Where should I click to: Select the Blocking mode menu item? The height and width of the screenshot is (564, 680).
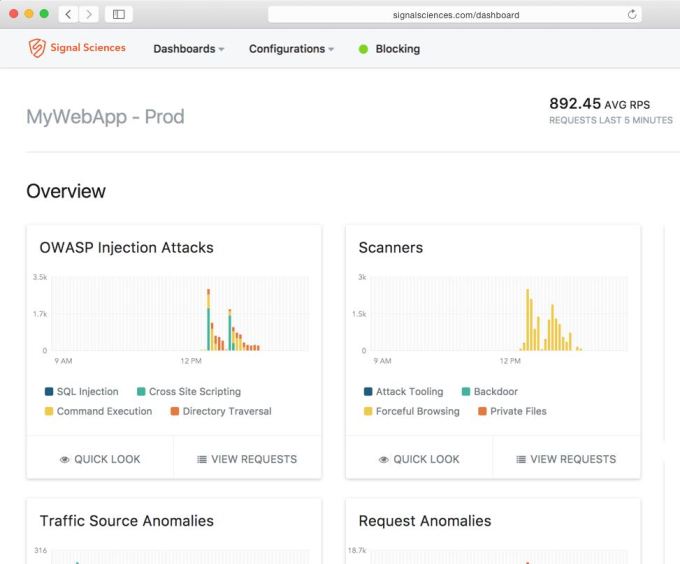click(x=397, y=49)
